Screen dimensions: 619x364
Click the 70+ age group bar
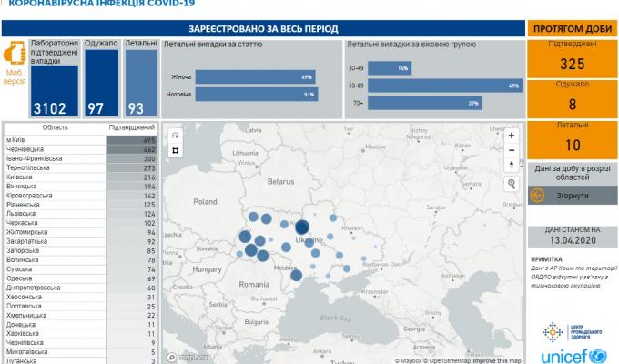click(425, 103)
